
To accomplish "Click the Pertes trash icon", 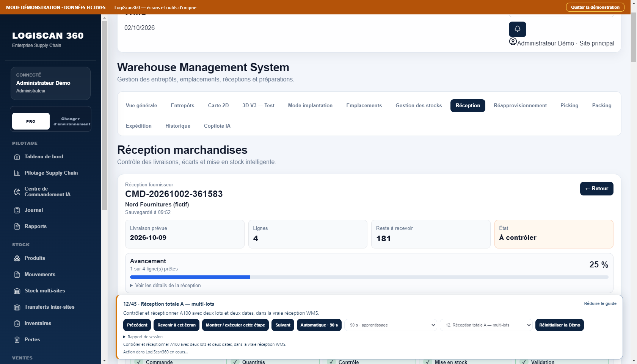I will pyautogui.click(x=17, y=340).
